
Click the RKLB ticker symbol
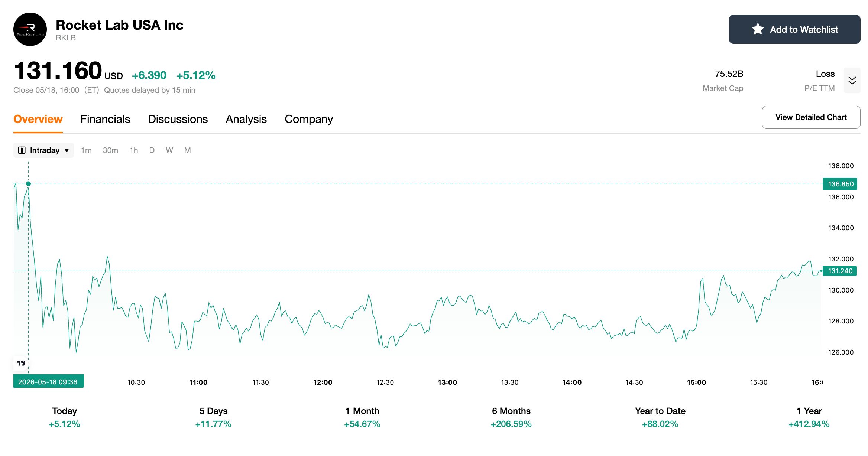click(66, 38)
